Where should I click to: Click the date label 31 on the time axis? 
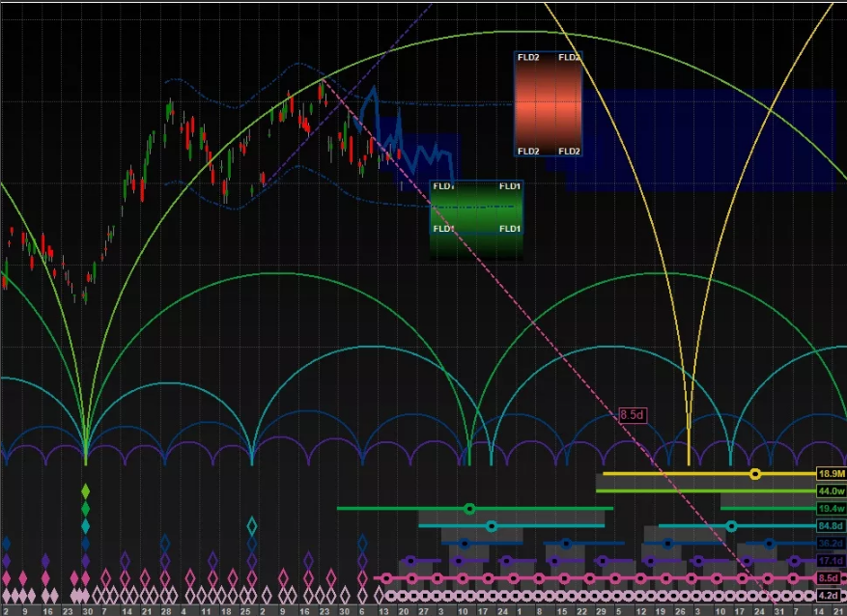pos(779,611)
